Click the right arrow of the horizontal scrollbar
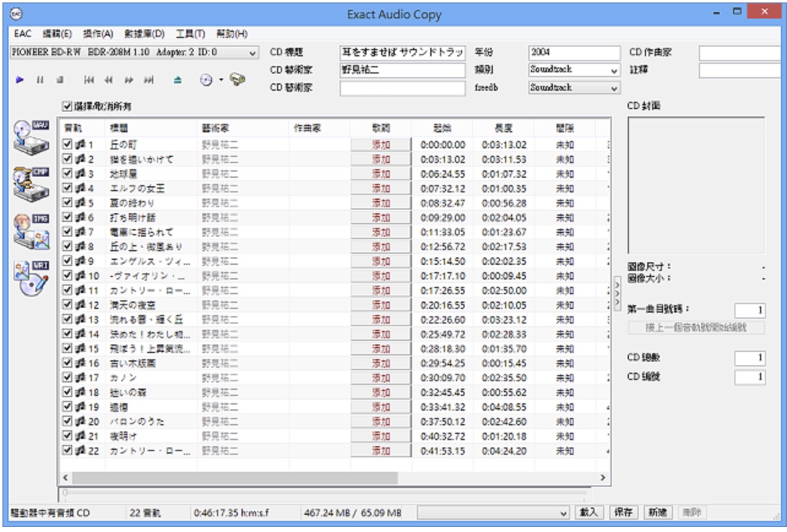Viewport: 787px width, 532px height. (603, 477)
